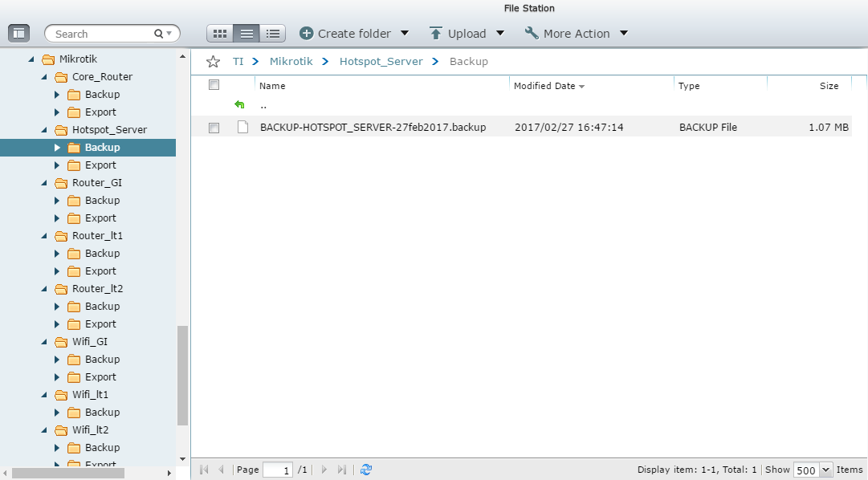
Task: Navigate to Mikrotik breadcrumb link
Action: click(x=290, y=62)
